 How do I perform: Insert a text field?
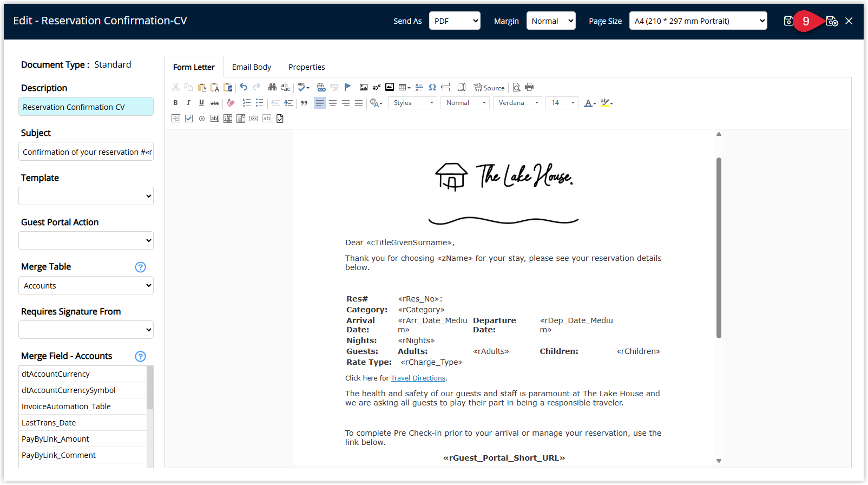[x=215, y=119]
